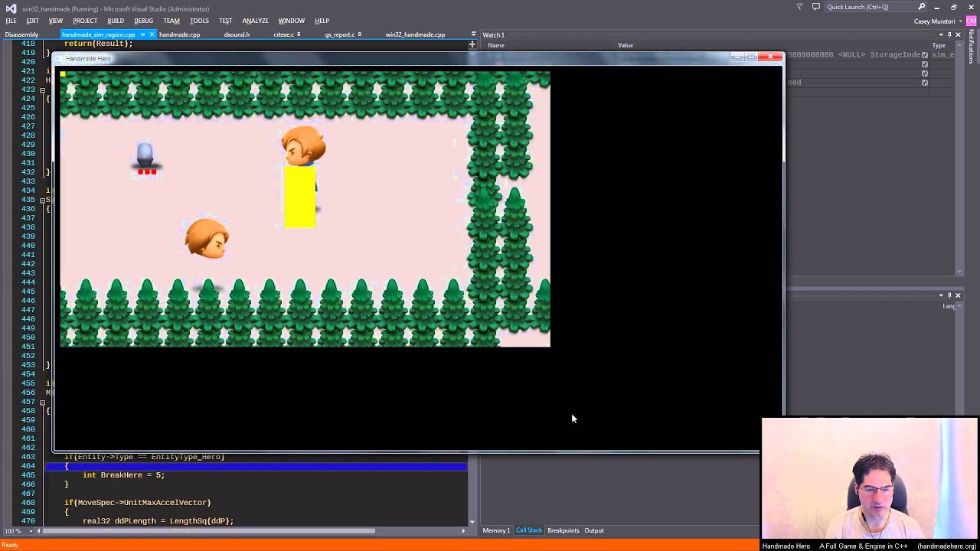Open the VIEW menu
980x551 pixels.
(x=56, y=21)
